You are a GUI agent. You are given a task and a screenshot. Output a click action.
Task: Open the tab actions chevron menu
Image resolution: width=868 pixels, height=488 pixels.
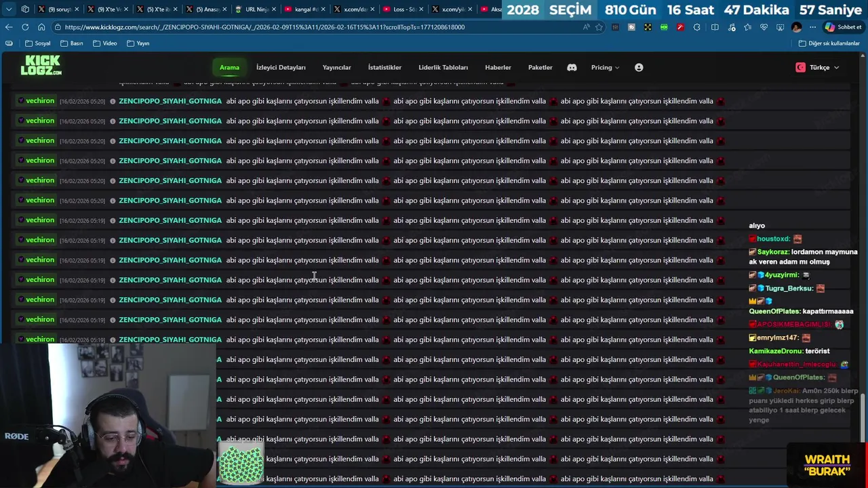click(x=9, y=9)
